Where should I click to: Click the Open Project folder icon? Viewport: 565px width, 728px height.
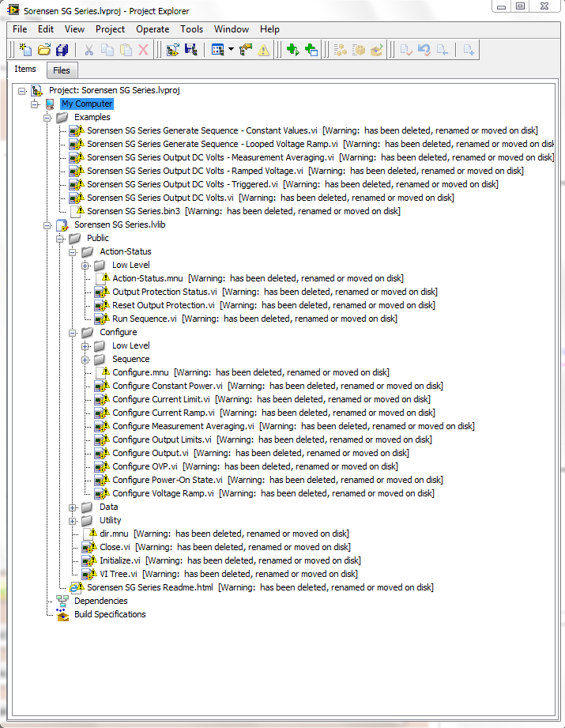pos(44,49)
